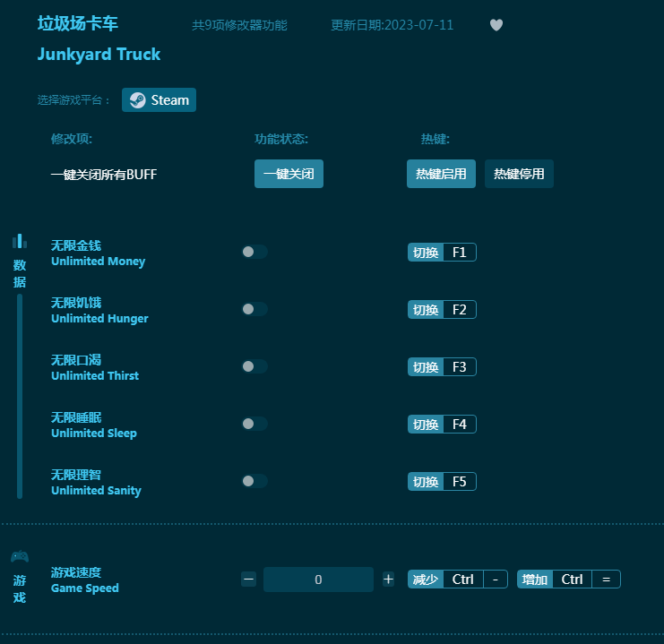Increase Game Speed with plus button
Screen dimensions: 664x644
click(x=388, y=580)
